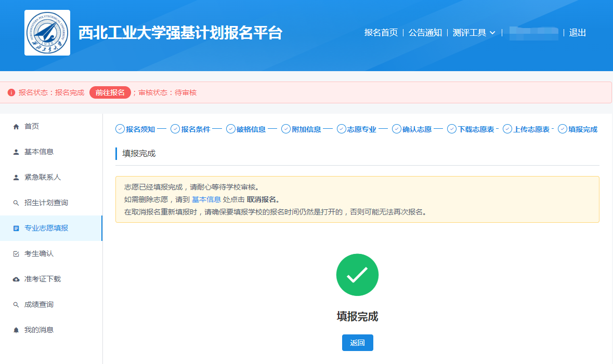
Task: Click the person icon beside 基本信息
Action: [x=16, y=152]
